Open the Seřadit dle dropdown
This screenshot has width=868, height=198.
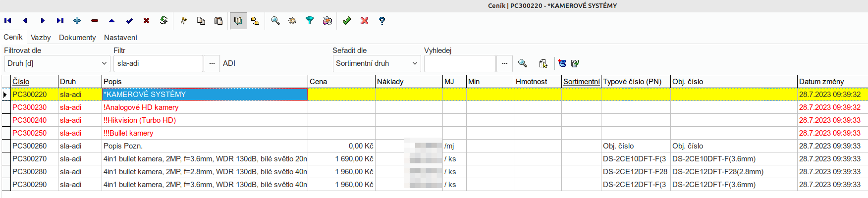[377, 63]
